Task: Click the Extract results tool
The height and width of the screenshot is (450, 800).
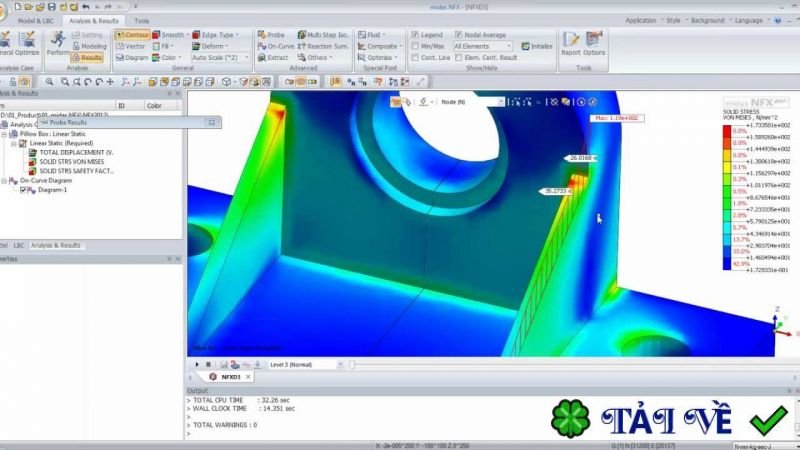Action: (x=273, y=58)
